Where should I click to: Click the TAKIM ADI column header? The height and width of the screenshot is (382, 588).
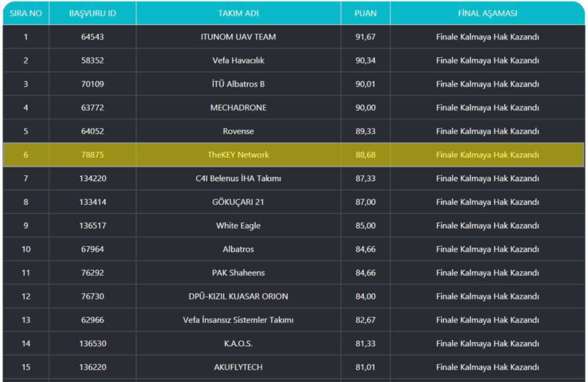(238, 13)
